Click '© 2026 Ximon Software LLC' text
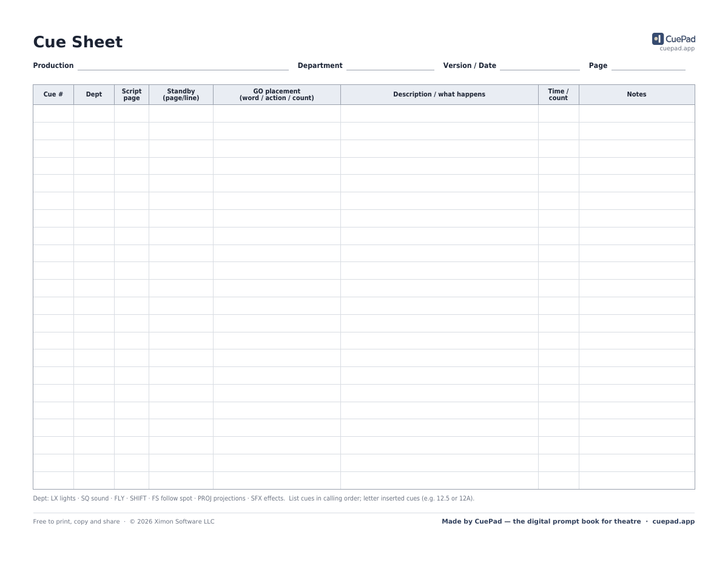This screenshot has width=728, height=563. point(172,522)
